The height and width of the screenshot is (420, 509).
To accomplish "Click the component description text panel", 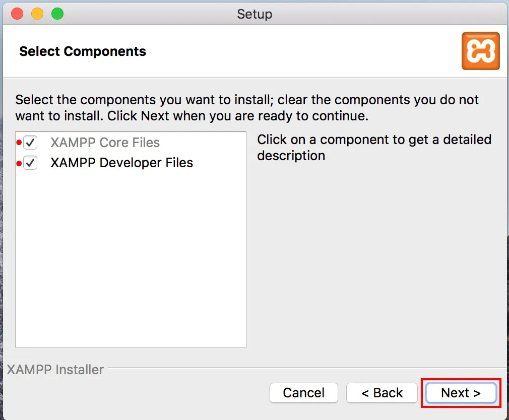I will coord(374,148).
